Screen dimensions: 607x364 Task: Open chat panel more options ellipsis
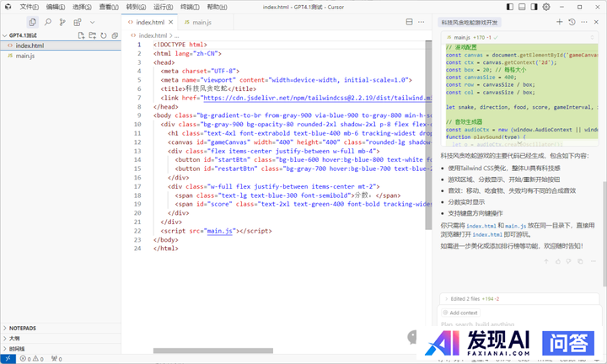coord(583,22)
